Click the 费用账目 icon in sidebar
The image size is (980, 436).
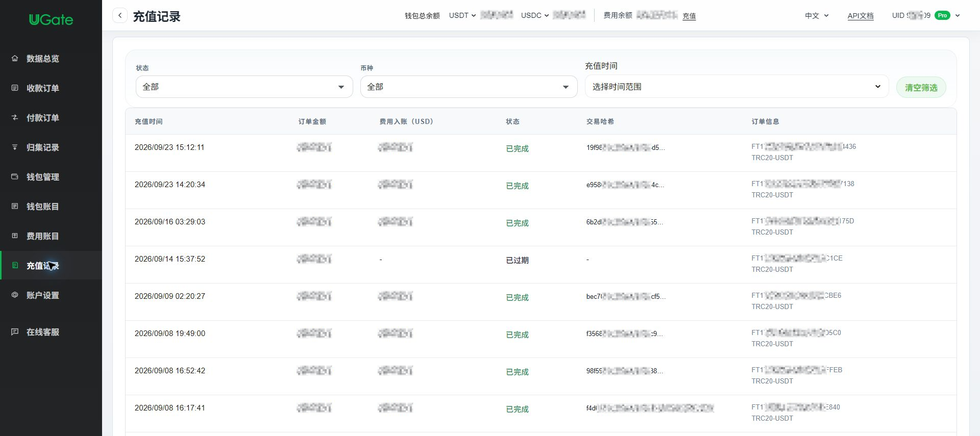click(x=15, y=236)
